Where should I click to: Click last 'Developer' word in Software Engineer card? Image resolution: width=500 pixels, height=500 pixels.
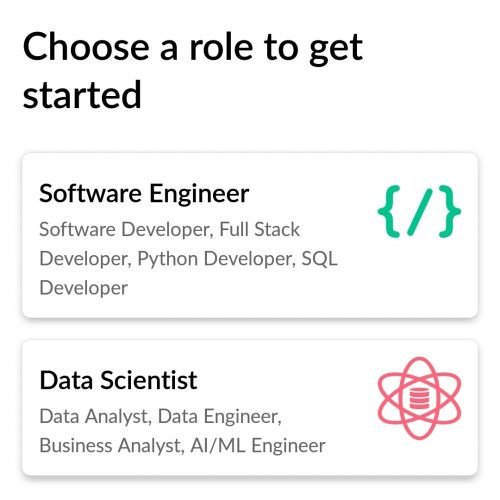click(83, 288)
